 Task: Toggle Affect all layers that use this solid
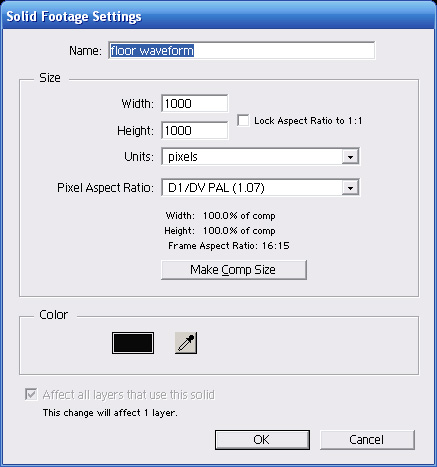point(31,395)
